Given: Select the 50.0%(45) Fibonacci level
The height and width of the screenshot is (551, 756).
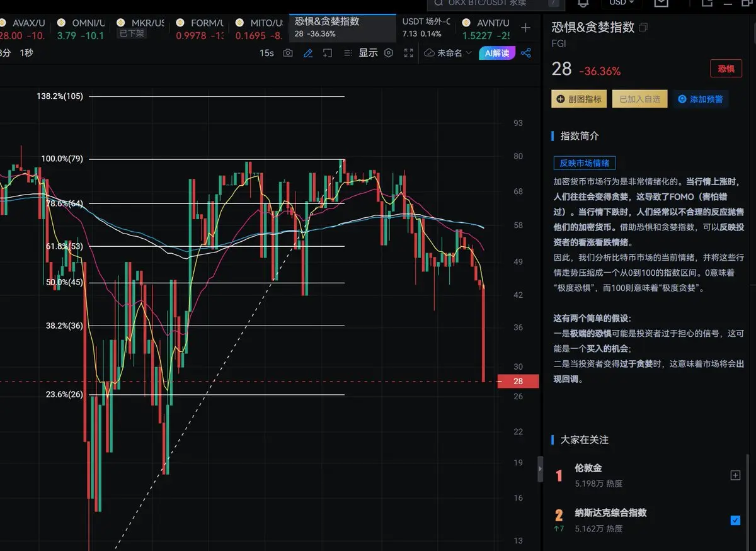Looking at the screenshot, I should pos(64,282).
